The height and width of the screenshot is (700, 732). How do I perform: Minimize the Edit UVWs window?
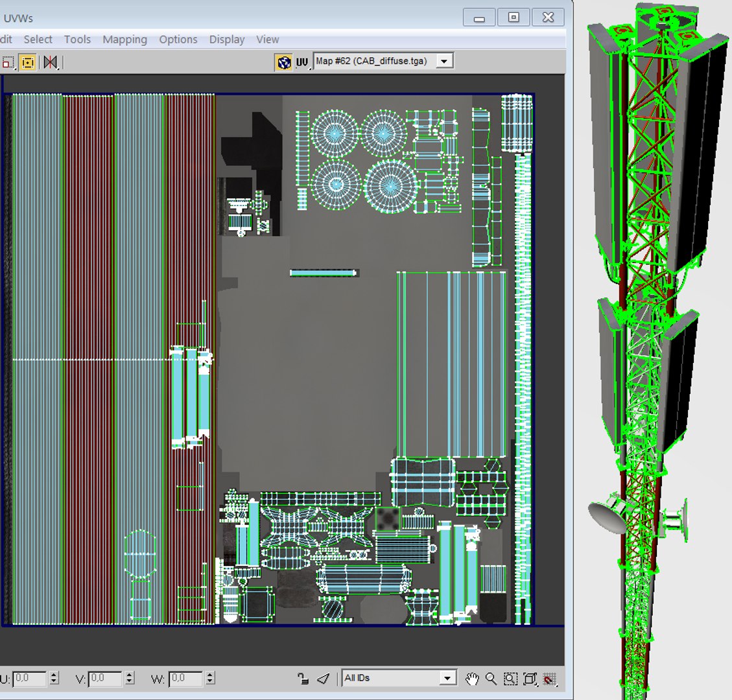coord(479,17)
